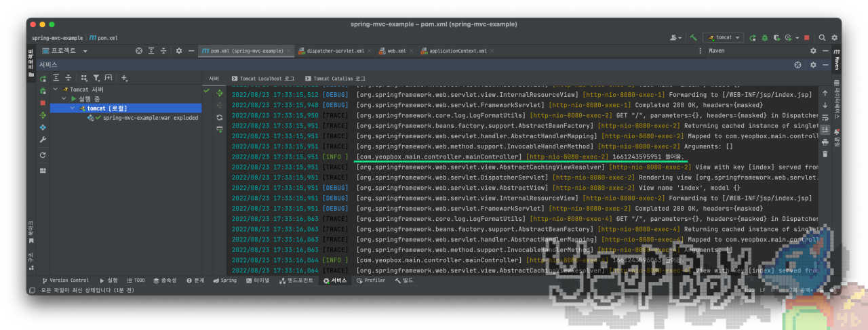Click the Debug bug icon in top toolbar
868x330 pixels.
pyautogui.click(x=764, y=38)
